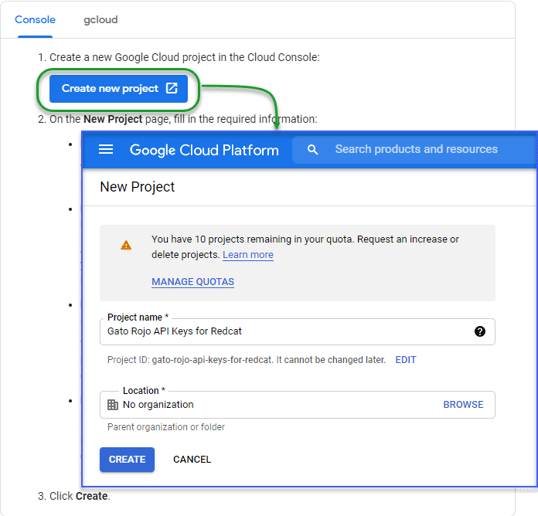Click the quota warning message text

tap(305, 247)
